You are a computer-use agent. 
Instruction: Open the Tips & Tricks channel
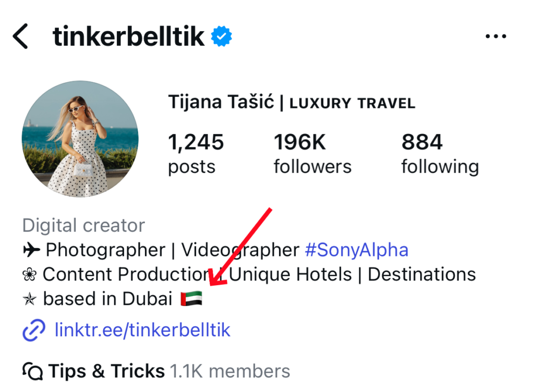click(x=106, y=372)
